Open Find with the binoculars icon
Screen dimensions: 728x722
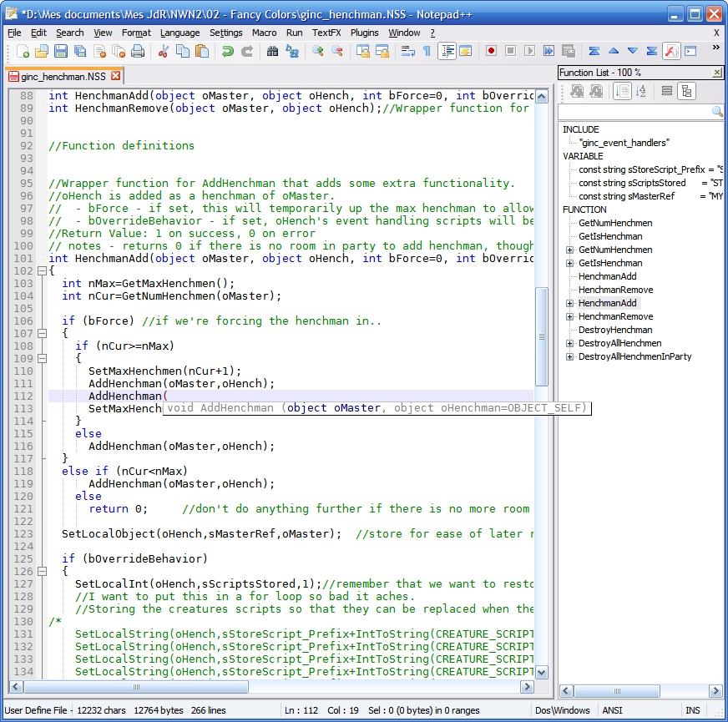[272, 52]
